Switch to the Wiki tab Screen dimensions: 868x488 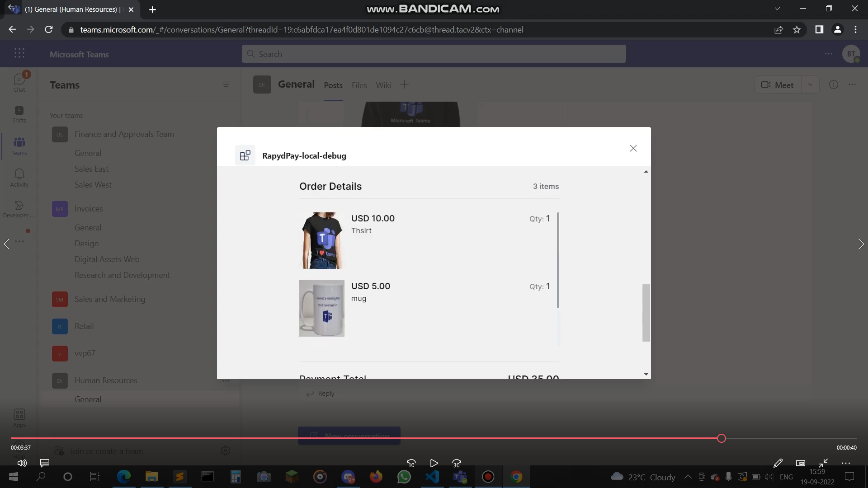tap(383, 85)
